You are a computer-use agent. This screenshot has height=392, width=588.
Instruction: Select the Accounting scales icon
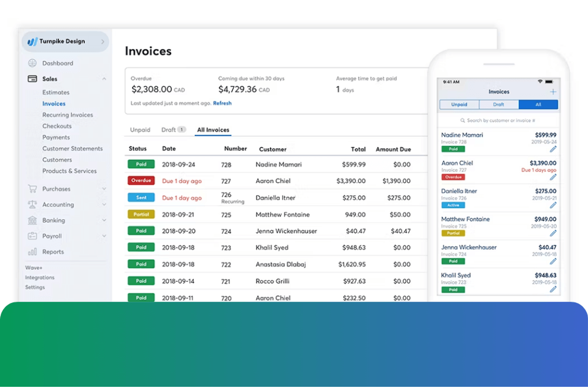pyautogui.click(x=32, y=204)
